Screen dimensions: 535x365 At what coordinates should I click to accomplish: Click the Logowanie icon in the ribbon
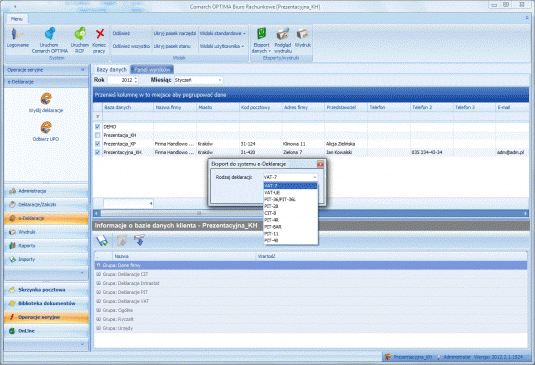pos(17,34)
